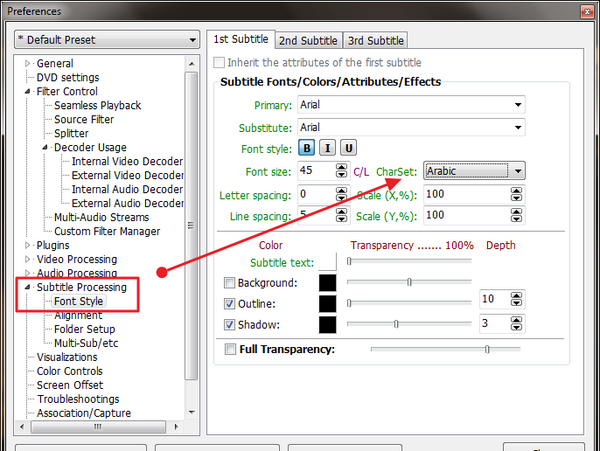Viewport: 600px width, 451px height.
Task: Toggle Italic font style button
Action: click(x=328, y=148)
